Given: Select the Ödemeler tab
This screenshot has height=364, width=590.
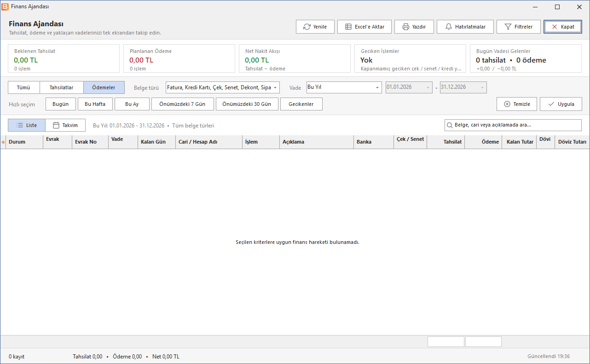Looking at the screenshot, I should coord(104,87).
